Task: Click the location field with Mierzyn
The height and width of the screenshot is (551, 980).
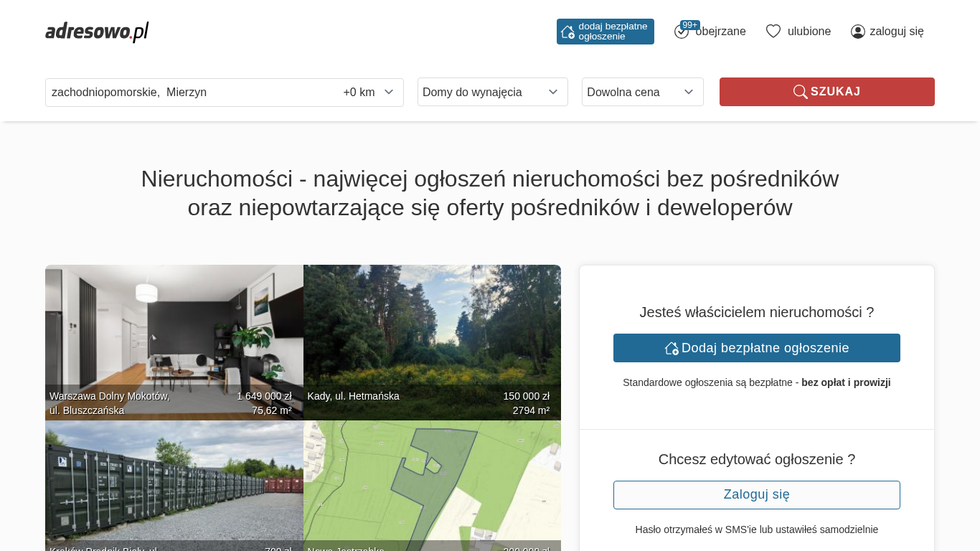Action: pos(187,93)
